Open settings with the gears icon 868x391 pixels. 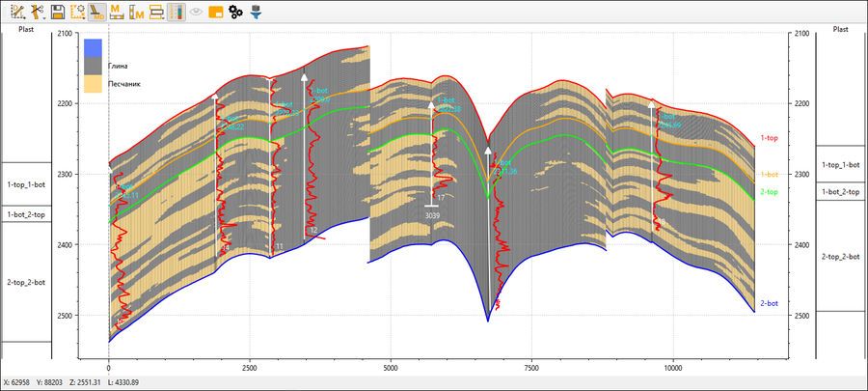point(235,13)
